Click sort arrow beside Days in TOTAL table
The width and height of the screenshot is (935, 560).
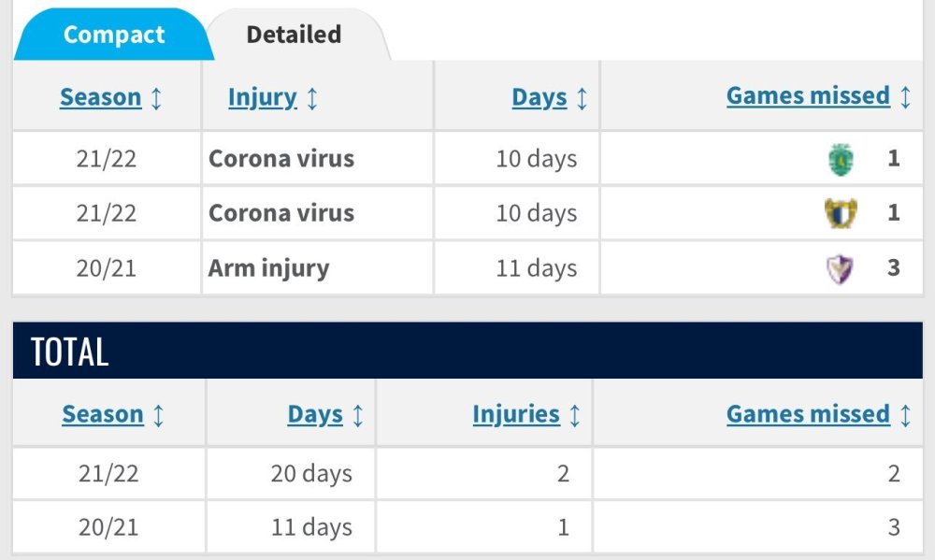358,415
